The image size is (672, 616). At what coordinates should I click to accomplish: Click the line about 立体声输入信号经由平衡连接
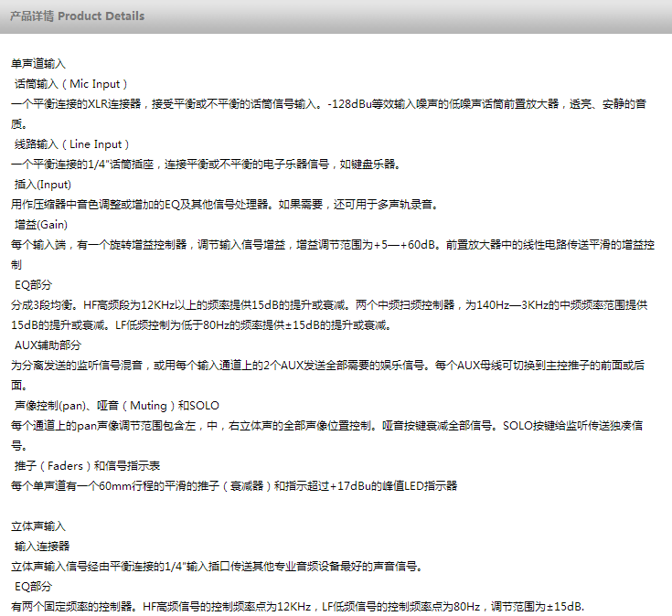(218, 567)
